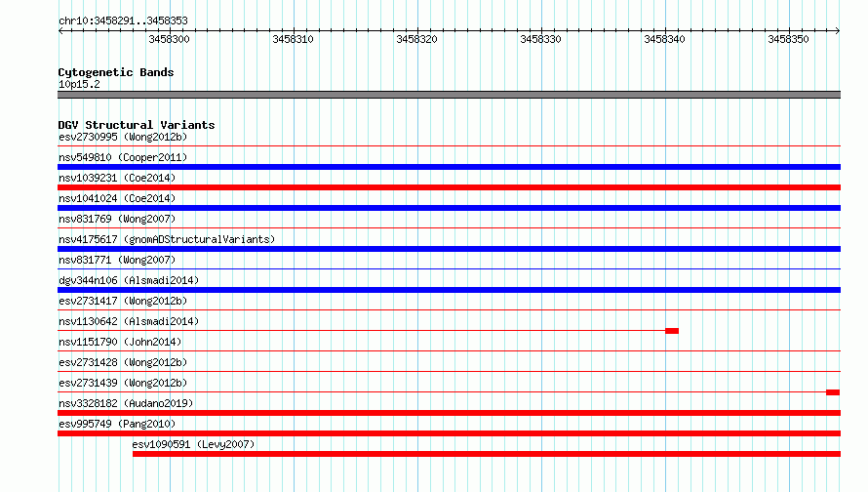
Task: Open the nsv1039231 (Coe2014) label
Action: pyautogui.click(x=117, y=178)
